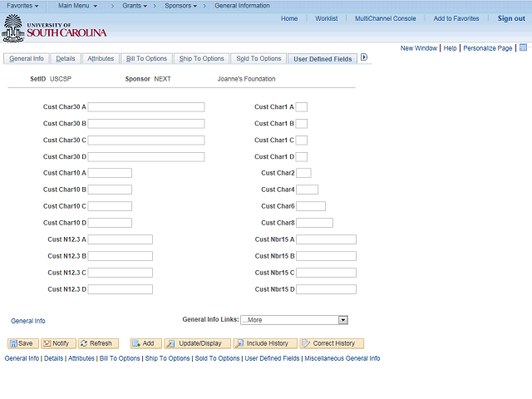
Task: Switch to the Ship To Options tab
Action: click(201, 59)
